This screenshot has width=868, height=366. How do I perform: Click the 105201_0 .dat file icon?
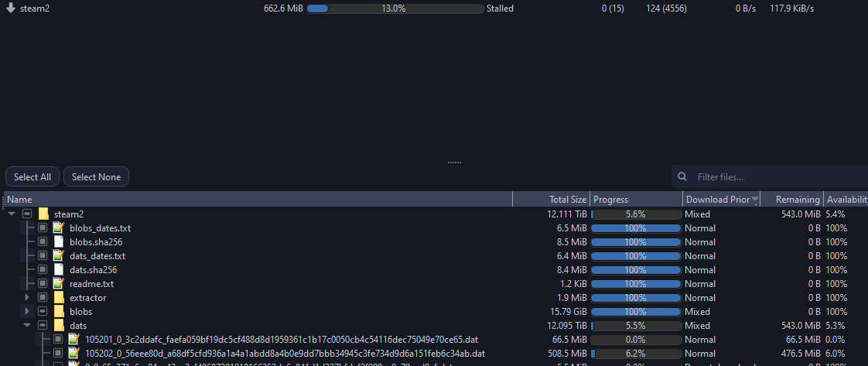[74, 340]
